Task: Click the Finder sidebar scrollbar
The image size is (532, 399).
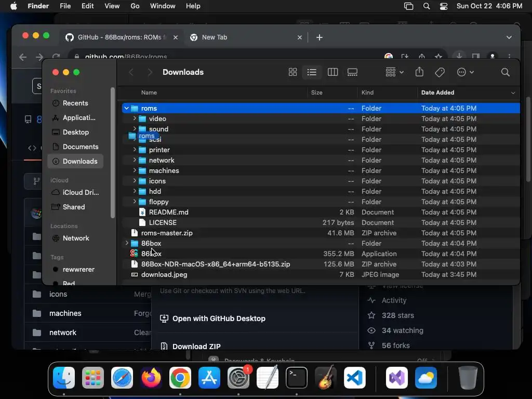Action: point(113,153)
